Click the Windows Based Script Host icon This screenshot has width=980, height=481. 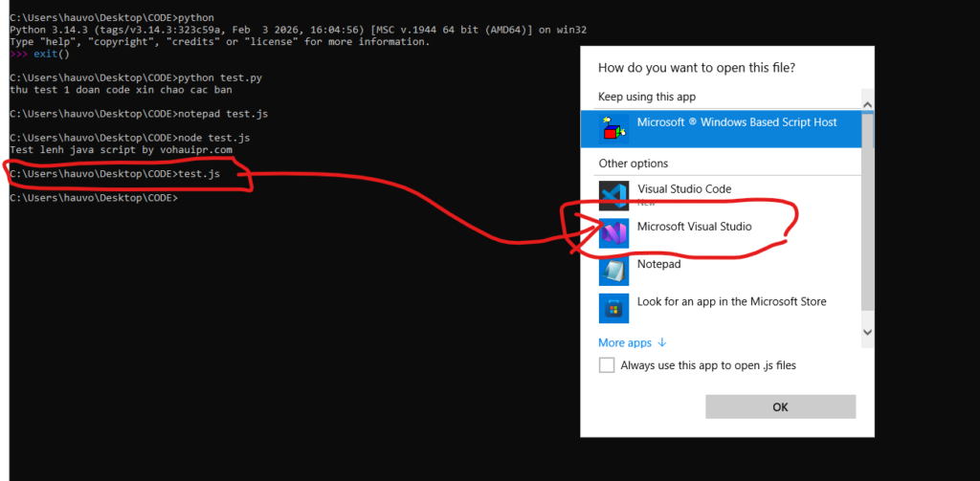pos(613,128)
